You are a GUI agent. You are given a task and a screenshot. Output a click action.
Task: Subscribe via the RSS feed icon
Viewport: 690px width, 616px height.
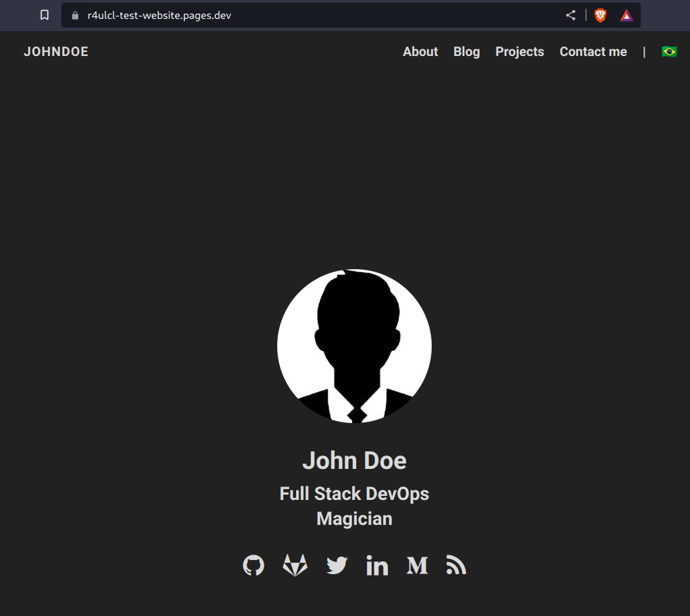tap(456, 565)
